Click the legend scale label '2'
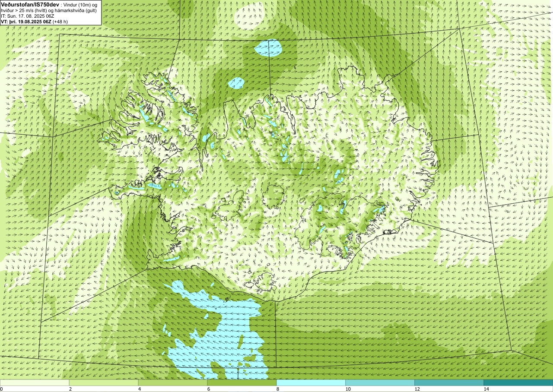Screen dimensions: 553x392 [70, 389]
